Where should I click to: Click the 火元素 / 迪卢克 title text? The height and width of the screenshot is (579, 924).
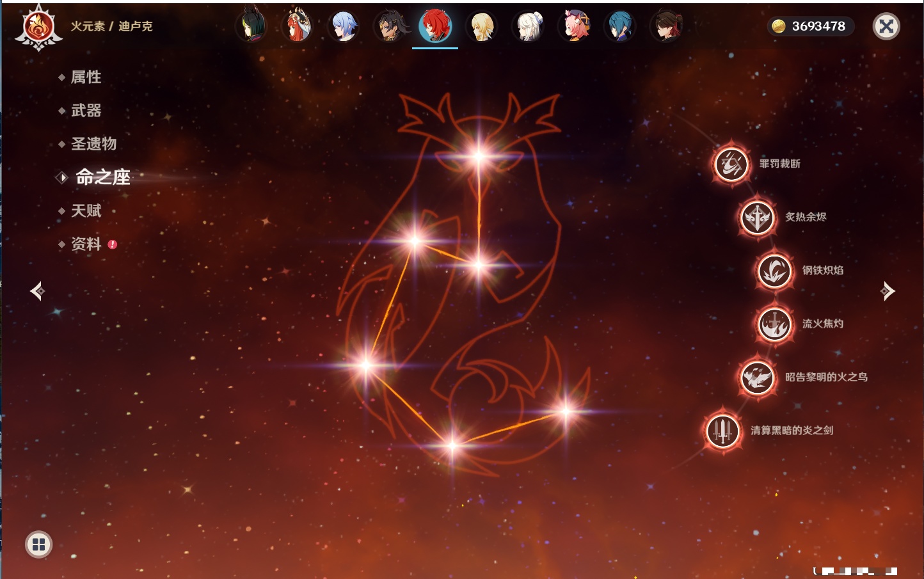(x=111, y=26)
